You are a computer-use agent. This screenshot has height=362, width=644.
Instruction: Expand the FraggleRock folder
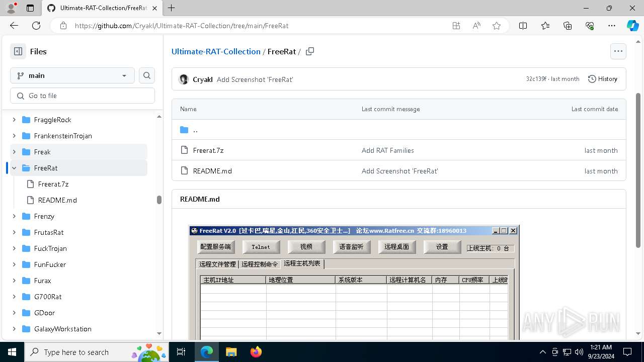coord(14,120)
